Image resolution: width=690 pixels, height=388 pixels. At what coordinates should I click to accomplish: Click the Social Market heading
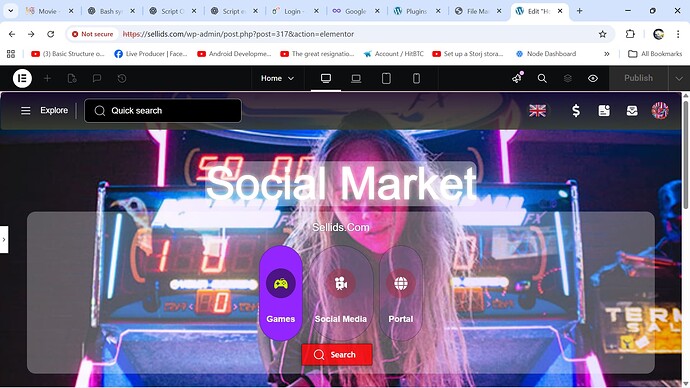coord(341,183)
